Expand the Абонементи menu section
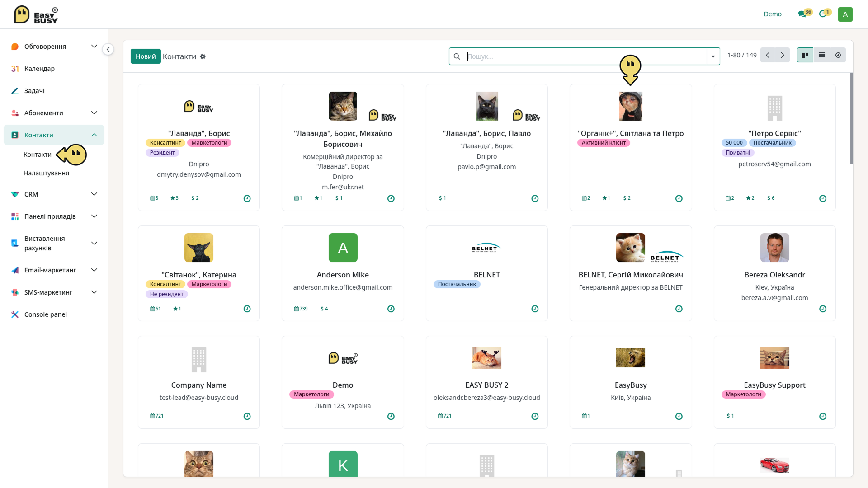The image size is (868, 488). point(94,113)
